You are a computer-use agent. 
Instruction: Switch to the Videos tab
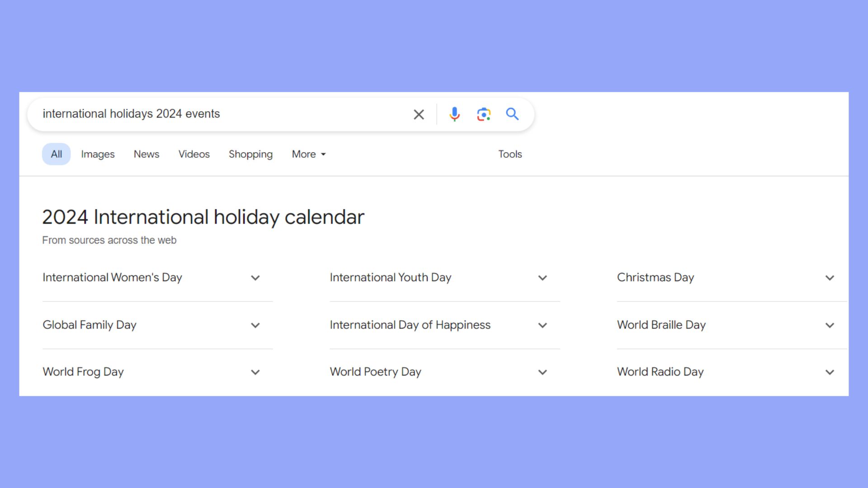194,154
